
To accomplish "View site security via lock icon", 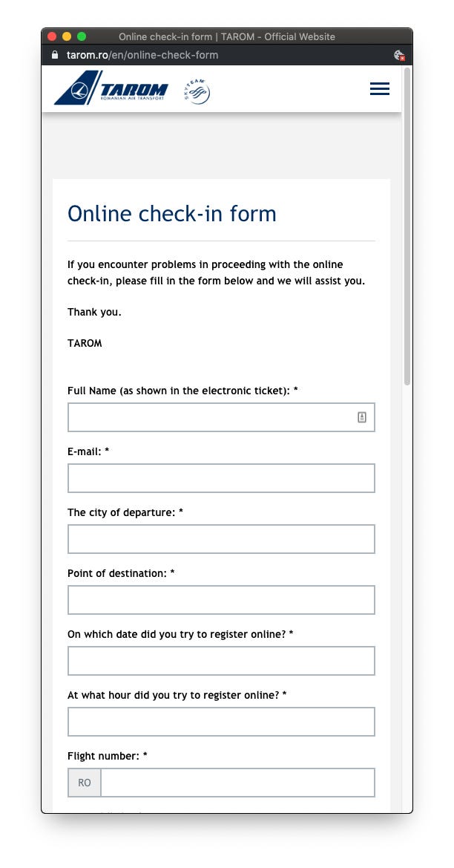I will pyautogui.click(x=54, y=55).
